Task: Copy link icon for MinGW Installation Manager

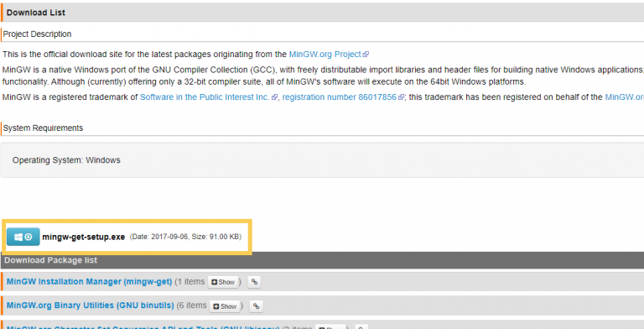Action: 255,282
